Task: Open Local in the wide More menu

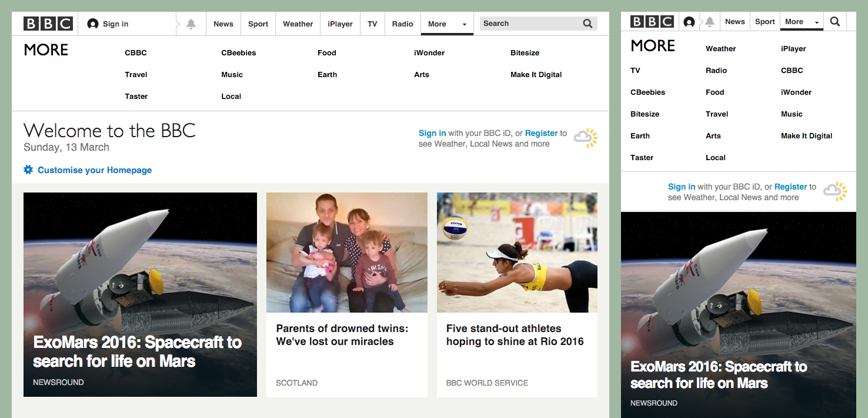Action: click(231, 97)
